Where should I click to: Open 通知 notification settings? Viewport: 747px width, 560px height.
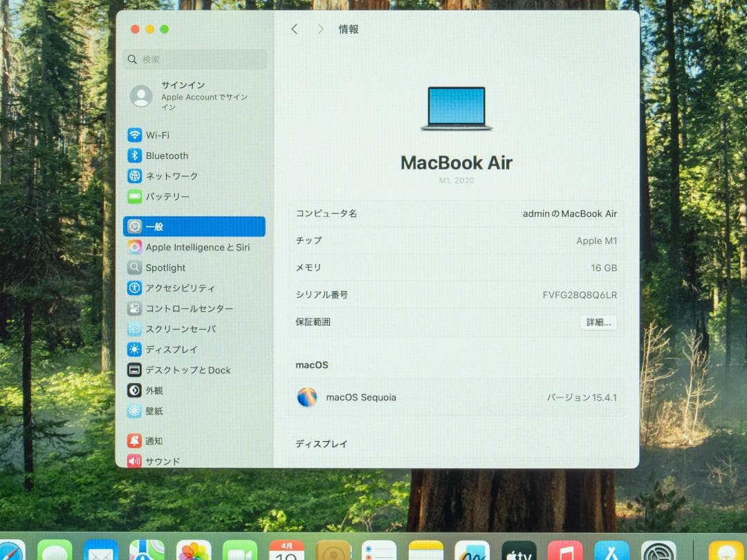194,441
